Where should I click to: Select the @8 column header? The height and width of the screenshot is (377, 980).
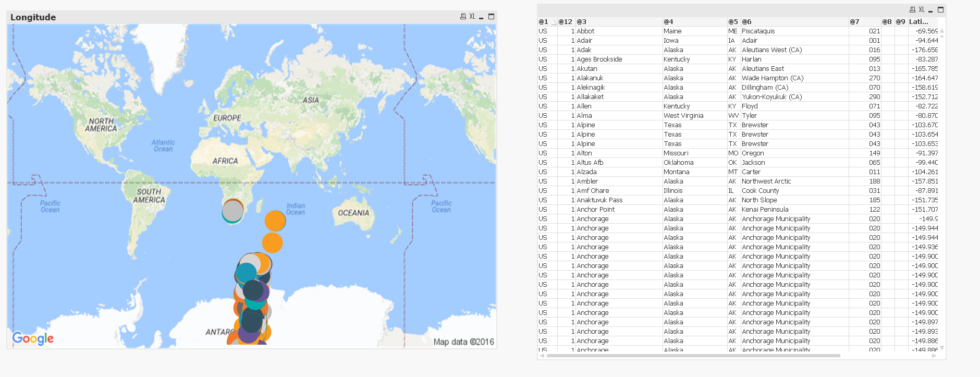[x=887, y=22]
